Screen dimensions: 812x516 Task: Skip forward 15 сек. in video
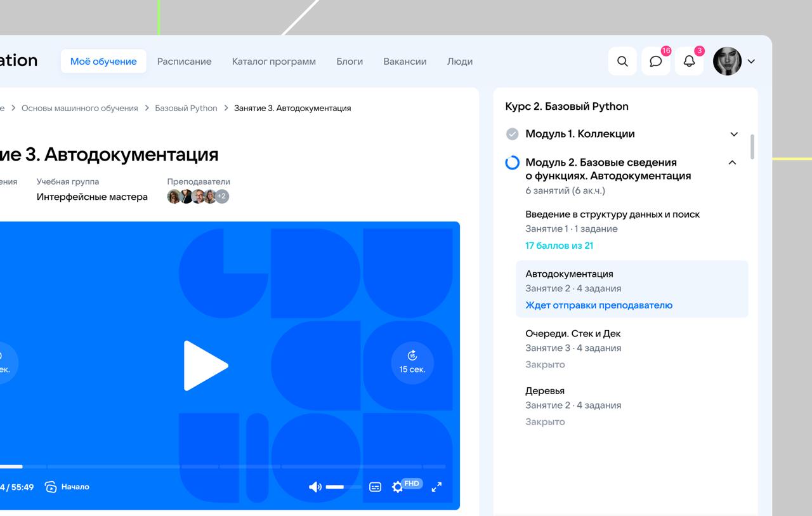point(412,362)
